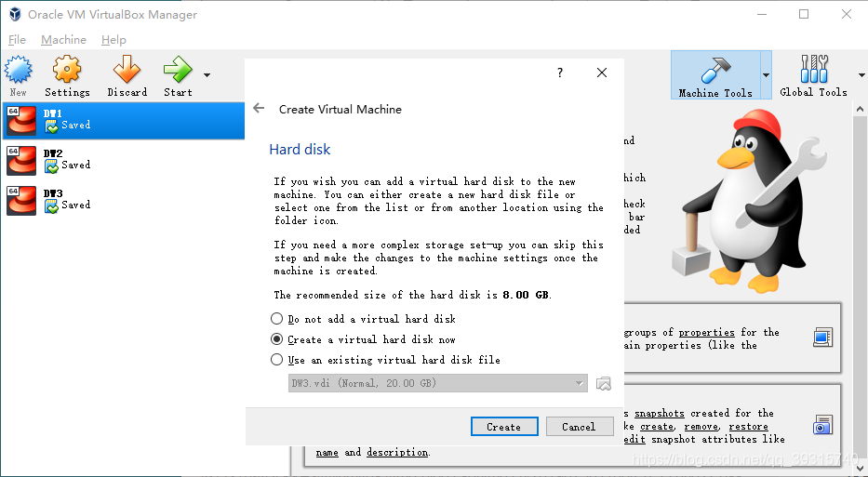
Task: Click the description link
Action: click(397, 452)
